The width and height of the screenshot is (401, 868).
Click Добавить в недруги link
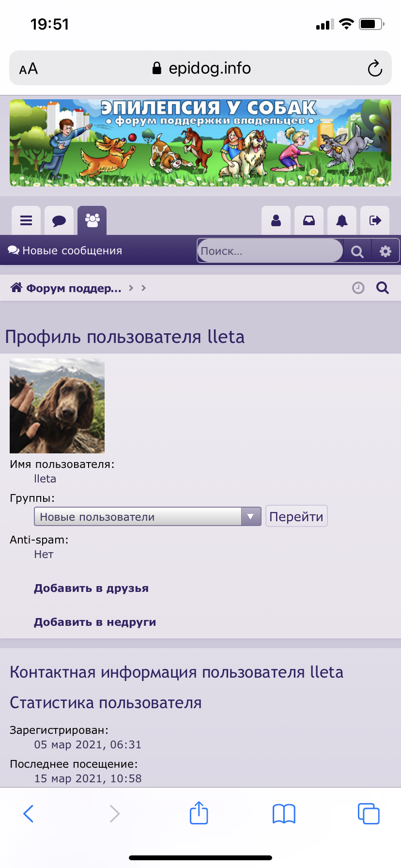(x=95, y=622)
